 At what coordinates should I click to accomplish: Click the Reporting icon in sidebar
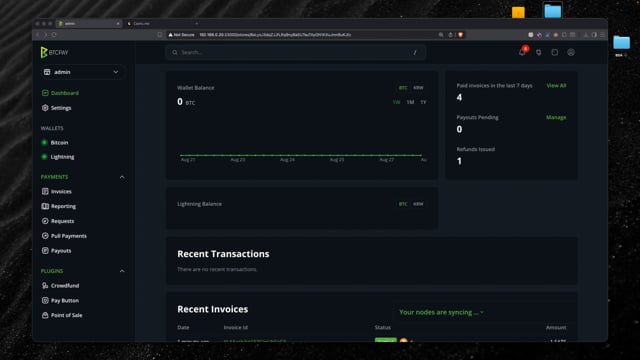(x=45, y=206)
